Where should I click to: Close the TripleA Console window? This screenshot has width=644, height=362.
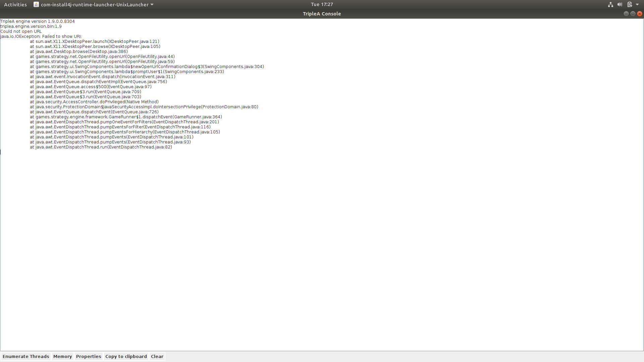click(640, 14)
